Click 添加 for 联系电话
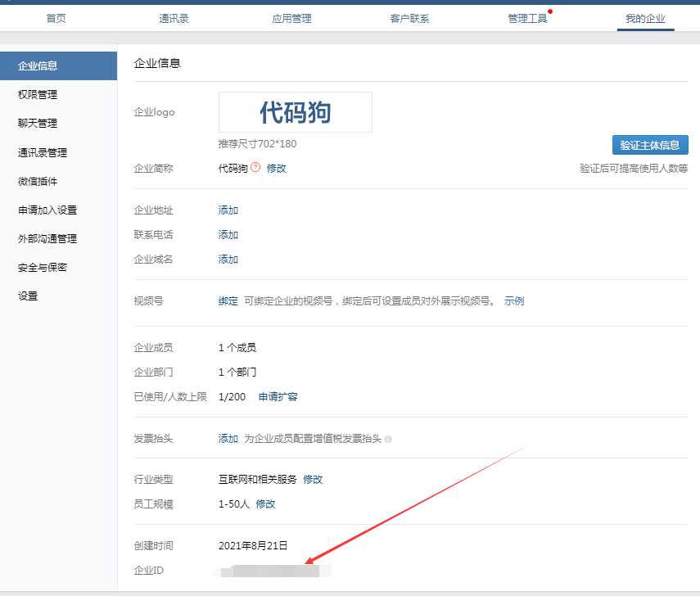Viewport: 700px width, 596px height. point(228,235)
